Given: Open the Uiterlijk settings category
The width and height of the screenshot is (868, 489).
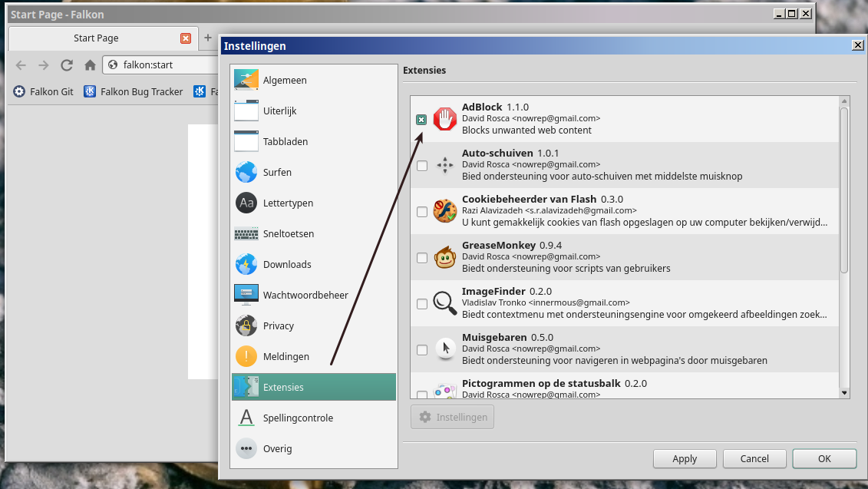Looking at the screenshot, I should coord(313,111).
